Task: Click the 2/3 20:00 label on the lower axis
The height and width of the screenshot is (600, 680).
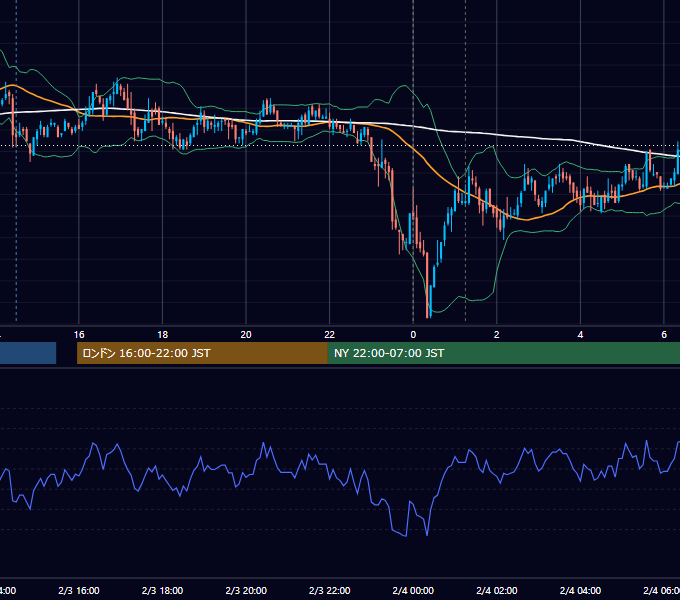Action: click(x=246, y=590)
